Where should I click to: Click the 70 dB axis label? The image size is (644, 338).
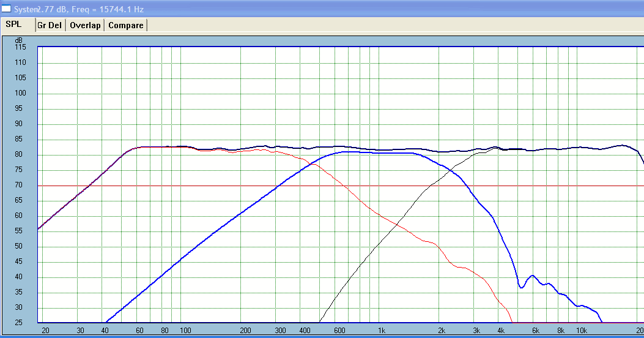point(18,185)
